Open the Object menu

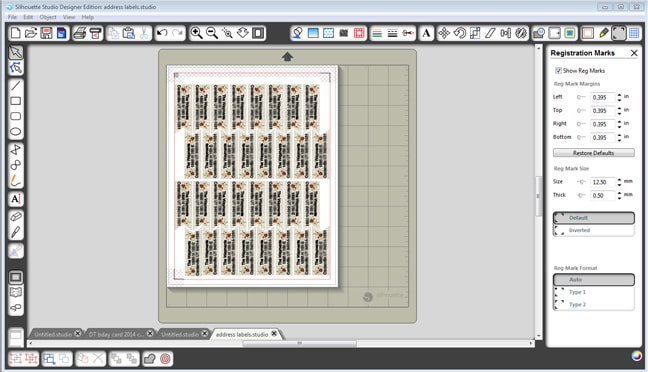pos(48,17)
